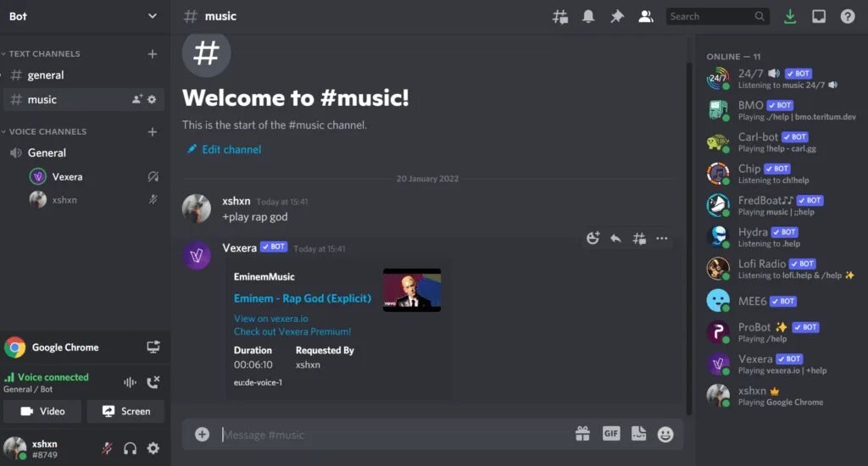Create thread from Vexera message
This screenshot has height=466, width=868.
click(x=639, y=239)
